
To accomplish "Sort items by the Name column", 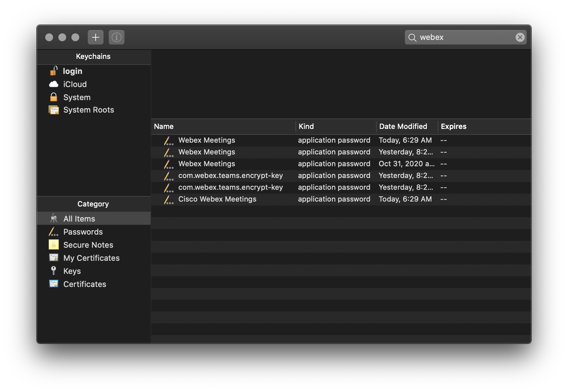I will 164,126.
